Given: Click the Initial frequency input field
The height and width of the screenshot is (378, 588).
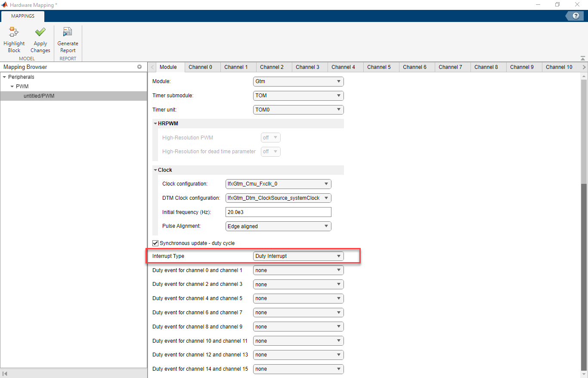Looking at the screenshot, I should pos(278,212).
